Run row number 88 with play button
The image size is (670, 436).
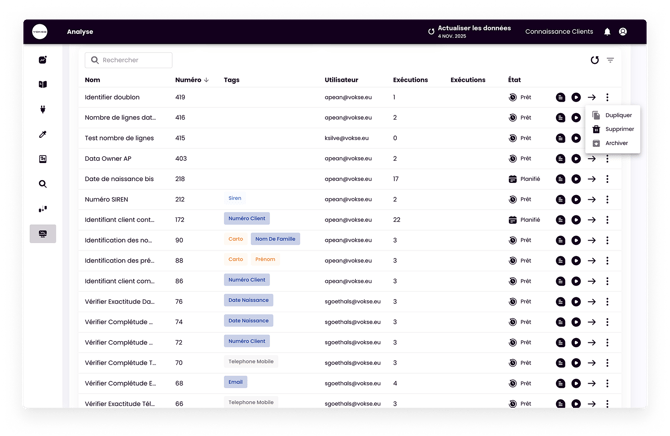[x=576, y=261]
